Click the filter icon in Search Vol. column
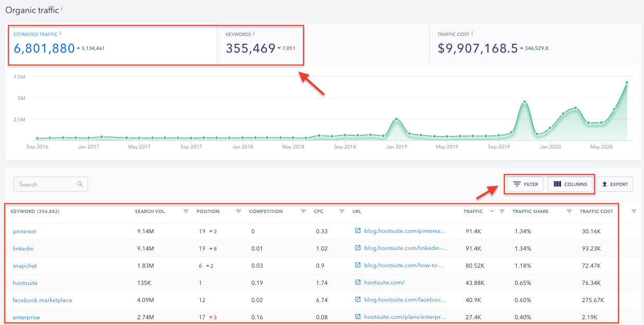Viewport: 644px width, 325px height. click(x=186, y=211)
